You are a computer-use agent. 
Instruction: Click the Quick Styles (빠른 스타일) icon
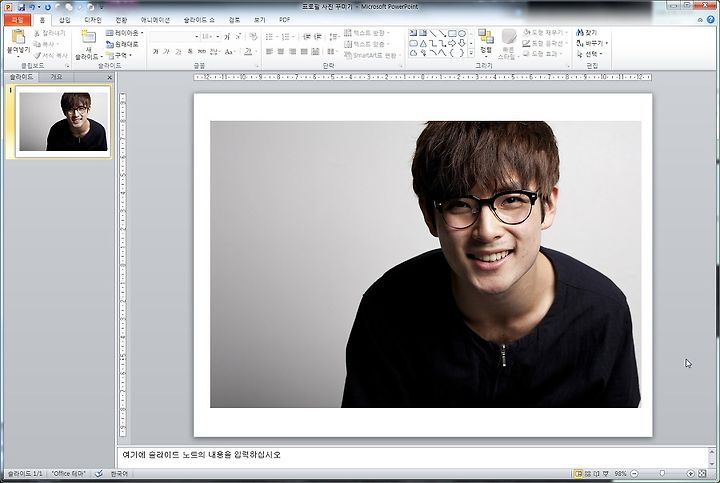click(x=508, y=37)
